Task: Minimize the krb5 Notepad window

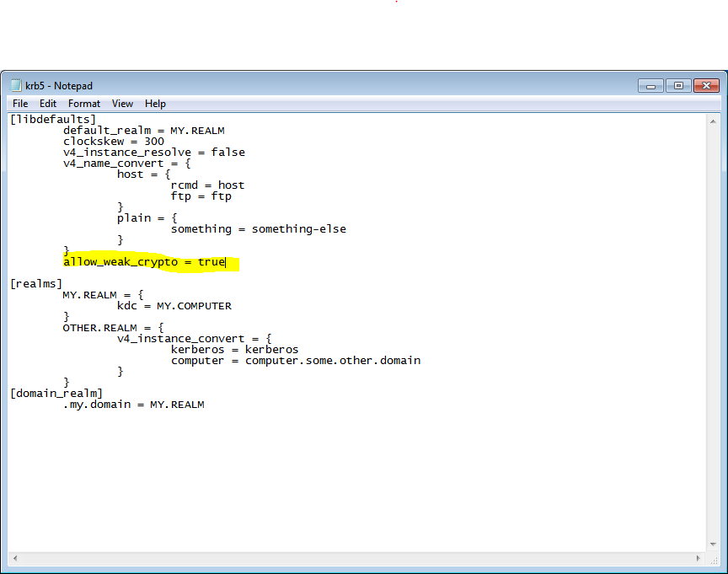Action: click(x=650, y=85)
